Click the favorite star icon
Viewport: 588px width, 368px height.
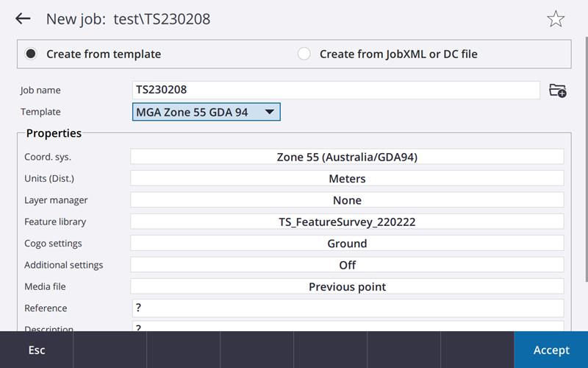click(556, 19)
